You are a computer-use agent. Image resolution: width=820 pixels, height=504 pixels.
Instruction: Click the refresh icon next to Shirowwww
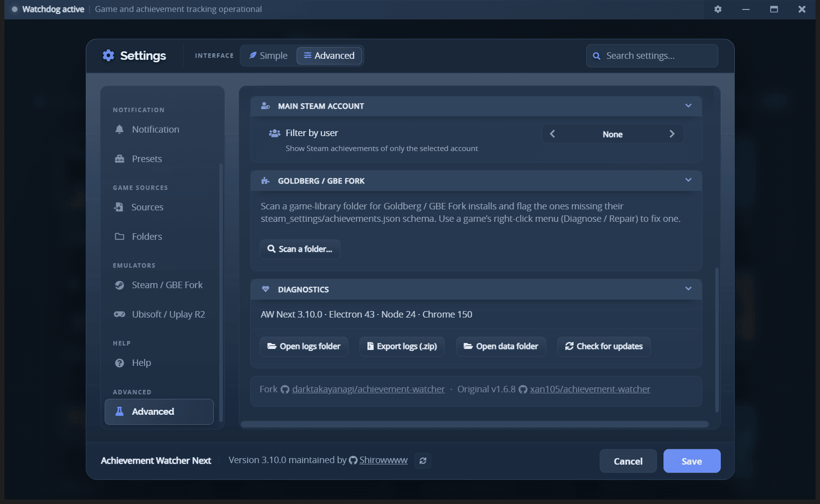pyautogui.click(x=423, y=461)
